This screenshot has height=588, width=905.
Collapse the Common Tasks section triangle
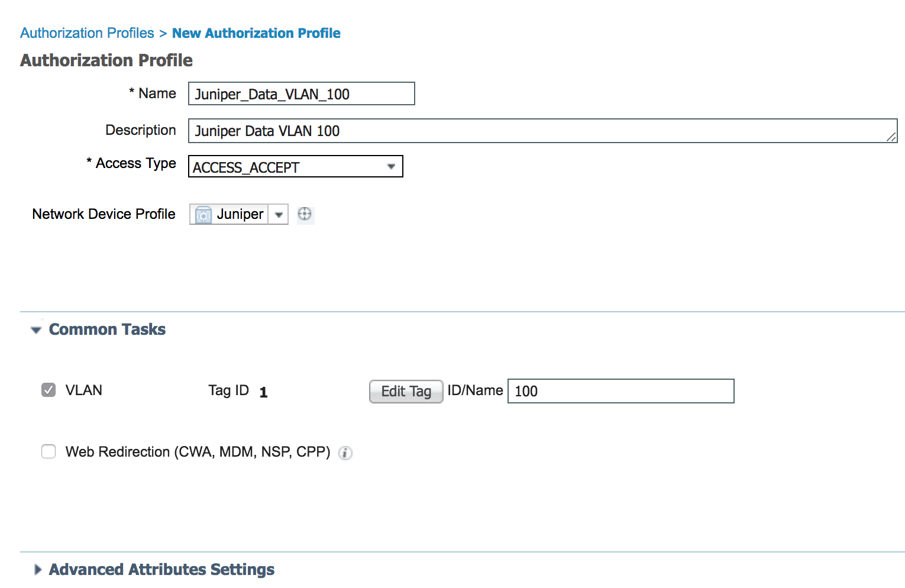(x=37, y=330)
